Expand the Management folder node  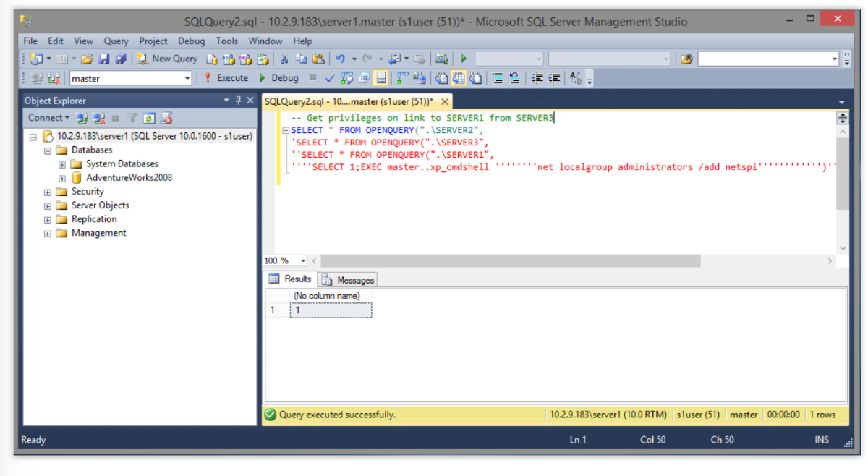click(x=48, y=233)
